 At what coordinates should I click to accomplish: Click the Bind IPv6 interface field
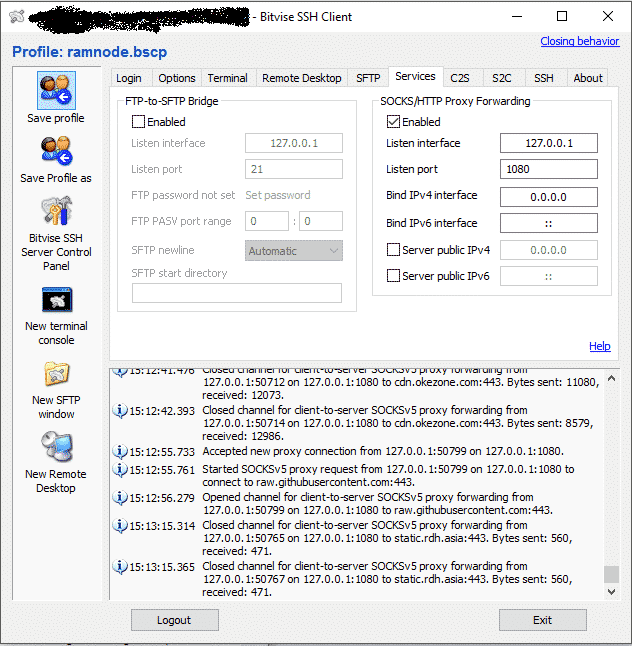pos(549,223)
